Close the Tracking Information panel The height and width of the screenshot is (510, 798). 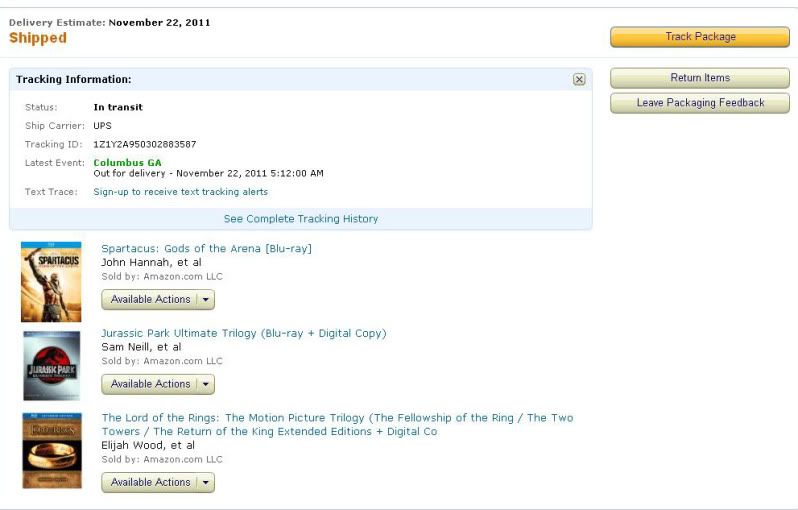(579, 79)
